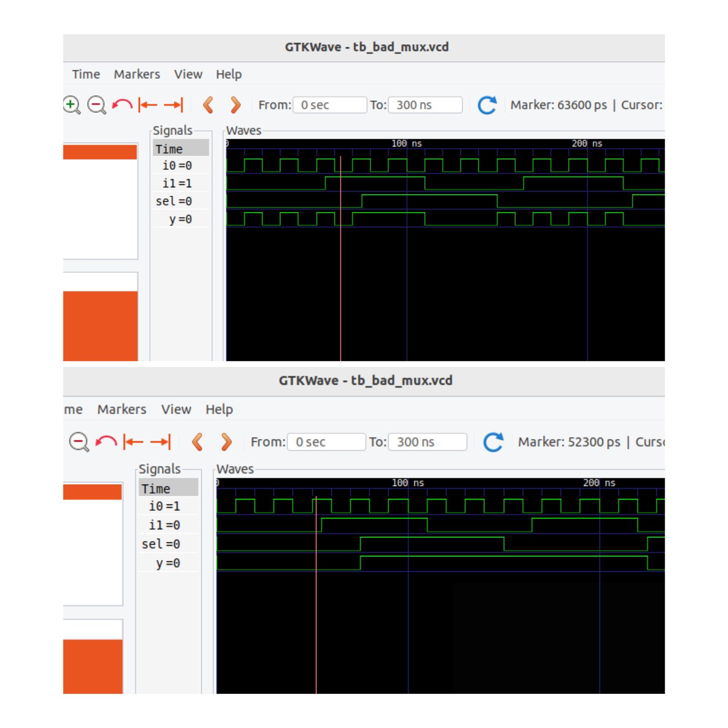This screenshot has height=728, width=728.
Task: Click the Time header in the Signals panel
Action: (x=171, y=148)
